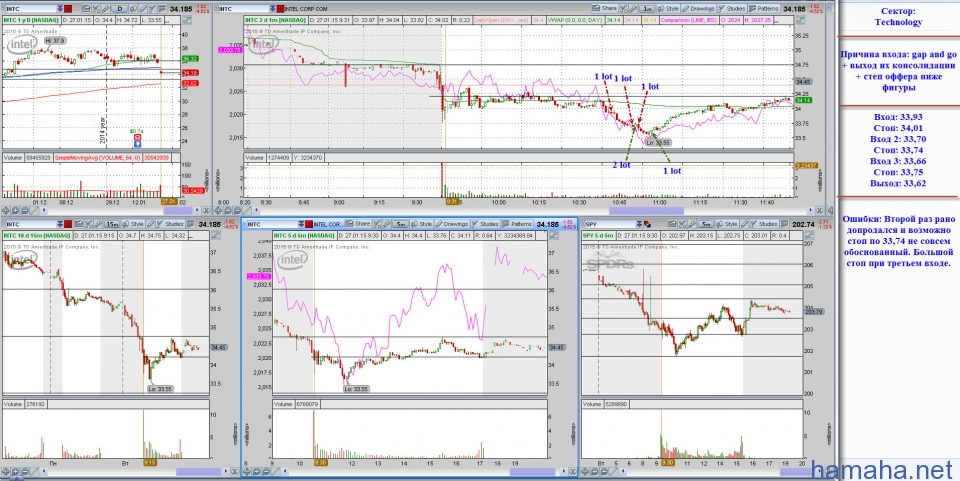Click Volume label in SPY chart lower pane
The height and width of the screenshot is (481, 960).
[593, 405]
